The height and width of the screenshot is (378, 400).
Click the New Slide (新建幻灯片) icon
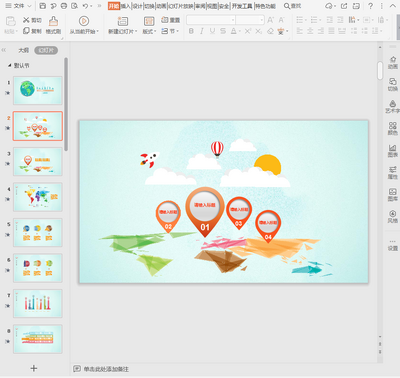pyautogui.click(x=122, y=21)
